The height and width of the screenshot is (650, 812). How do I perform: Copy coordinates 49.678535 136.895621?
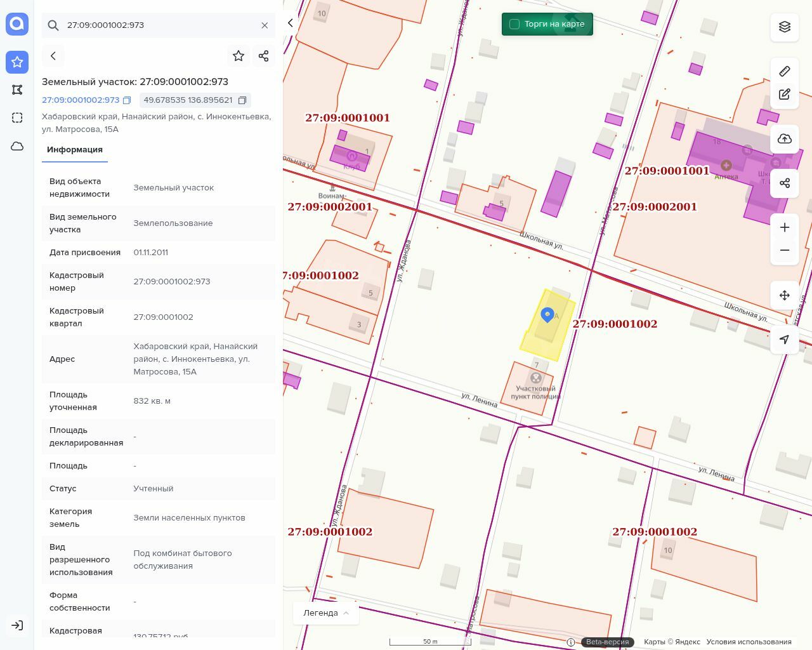pos(242,100)
